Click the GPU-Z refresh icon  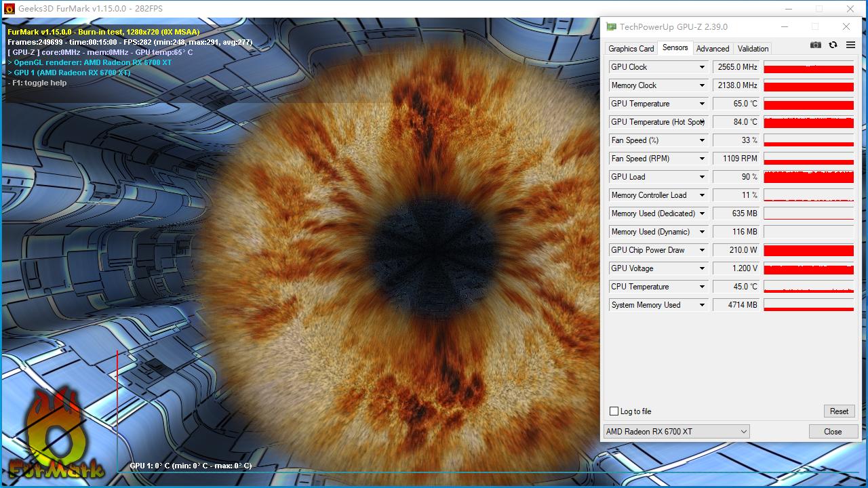[833, 45]
